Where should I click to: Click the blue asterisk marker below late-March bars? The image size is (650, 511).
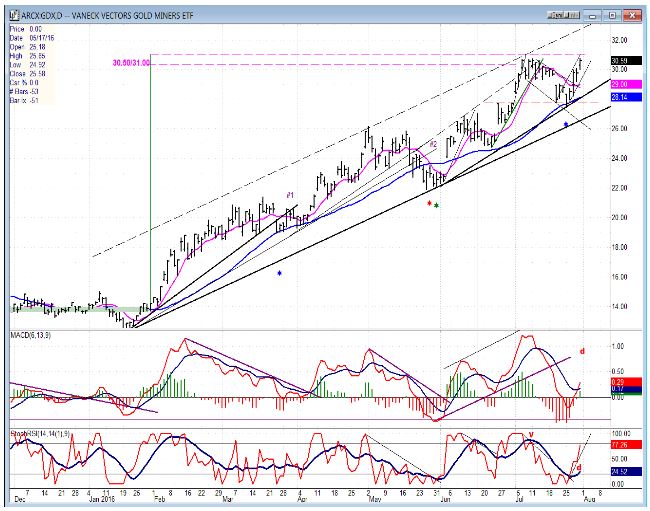(279, 273)
